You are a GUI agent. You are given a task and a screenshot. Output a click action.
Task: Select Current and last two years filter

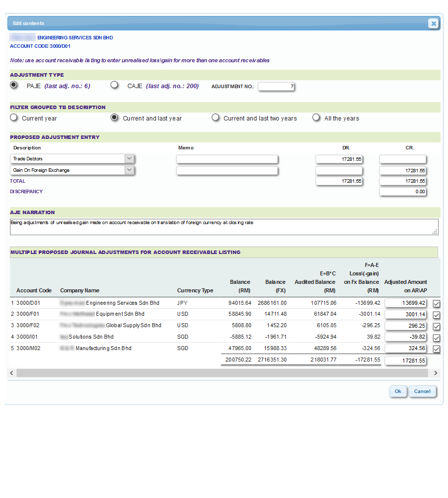click(216, 118)
